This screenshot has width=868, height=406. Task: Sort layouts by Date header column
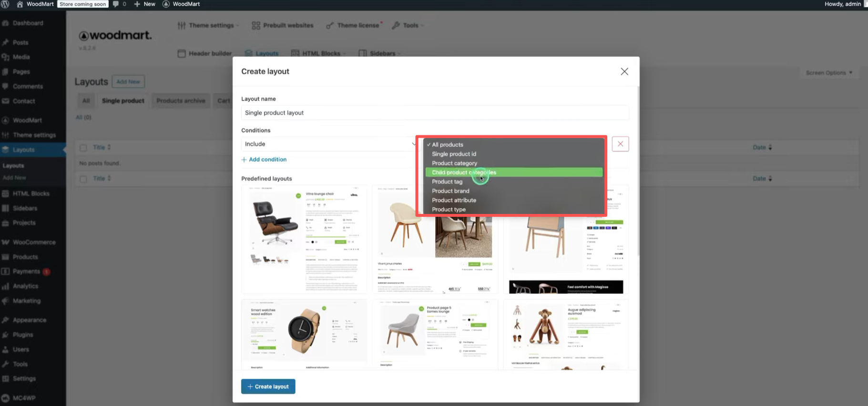(762, 147)
